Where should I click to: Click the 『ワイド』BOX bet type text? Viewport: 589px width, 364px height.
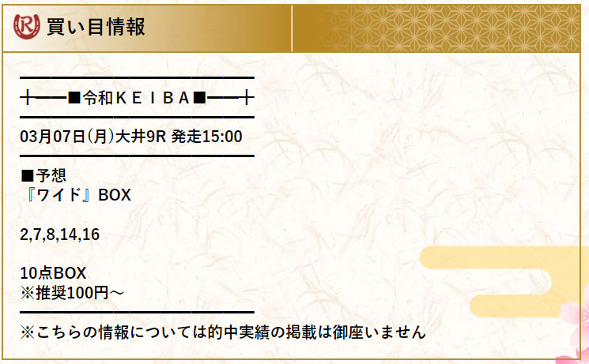(x=76, y=194)
